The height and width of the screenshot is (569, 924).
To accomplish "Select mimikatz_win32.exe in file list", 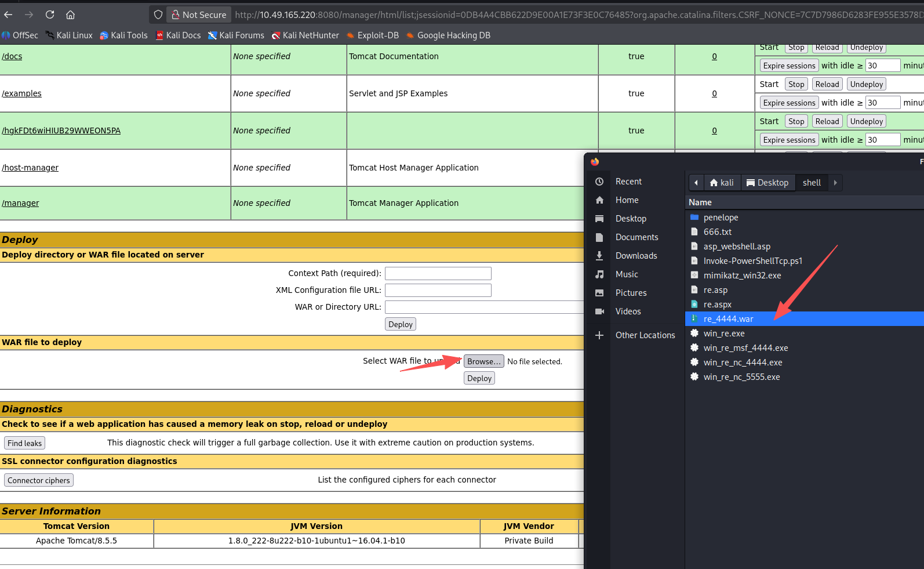I will pos(742,276).
